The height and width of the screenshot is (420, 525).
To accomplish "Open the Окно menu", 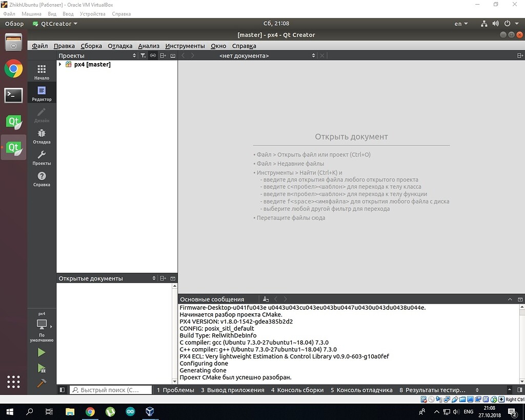I will click(x=218, y=46).
